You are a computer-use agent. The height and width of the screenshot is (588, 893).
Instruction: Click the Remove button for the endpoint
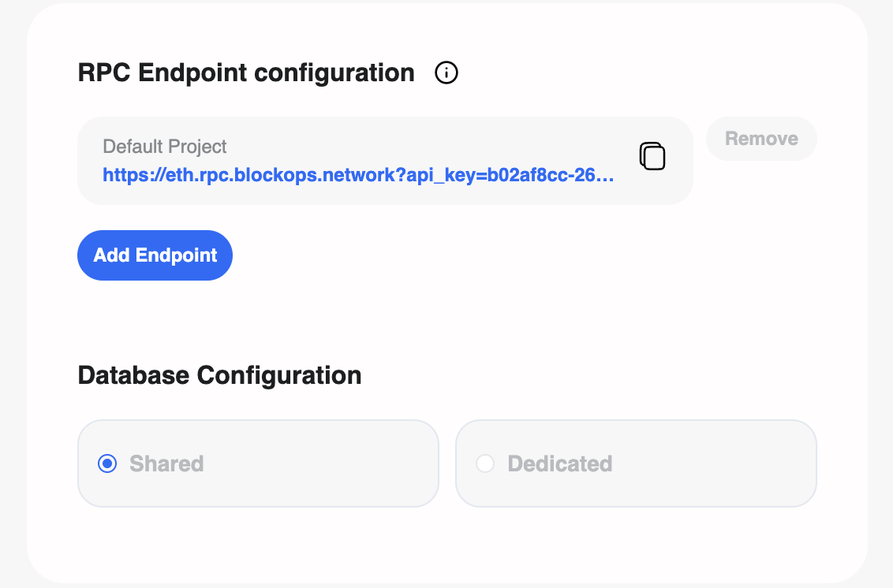coord(760,138)
